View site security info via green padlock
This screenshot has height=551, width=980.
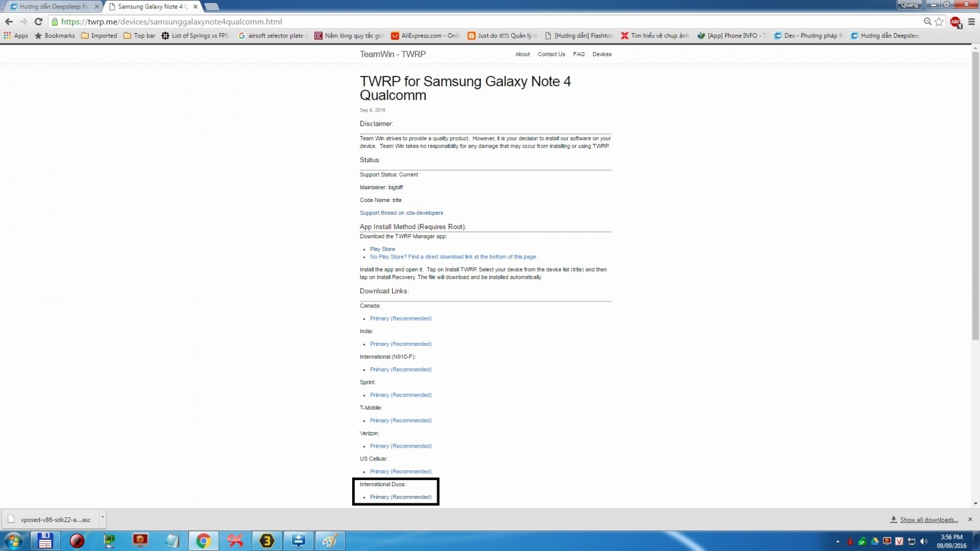[x=55, y=21]
